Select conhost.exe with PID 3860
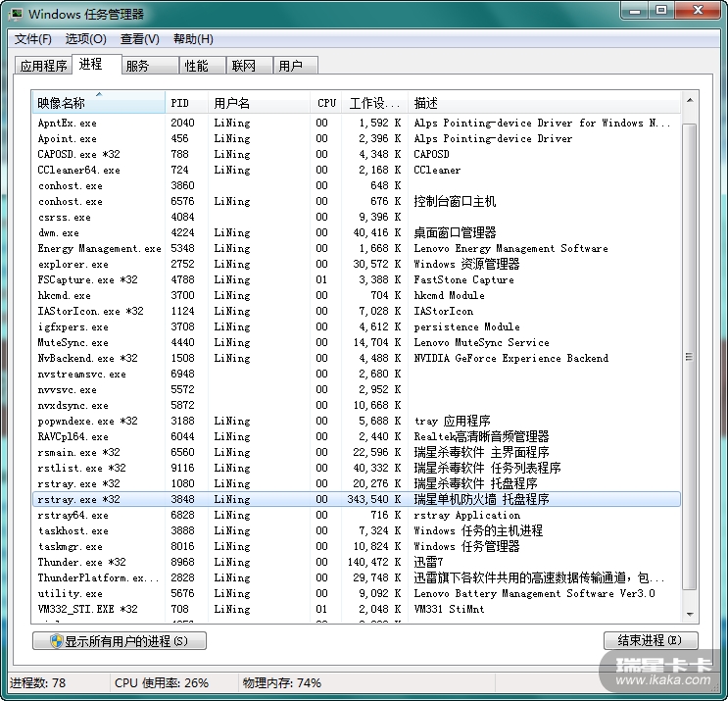This screenshot has width=728, height=701. [357, 186]
